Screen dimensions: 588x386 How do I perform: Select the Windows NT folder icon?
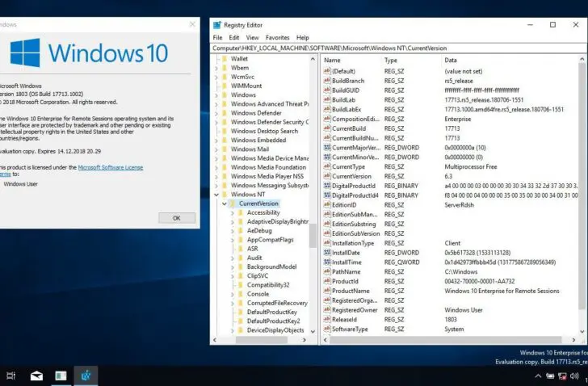225,195
